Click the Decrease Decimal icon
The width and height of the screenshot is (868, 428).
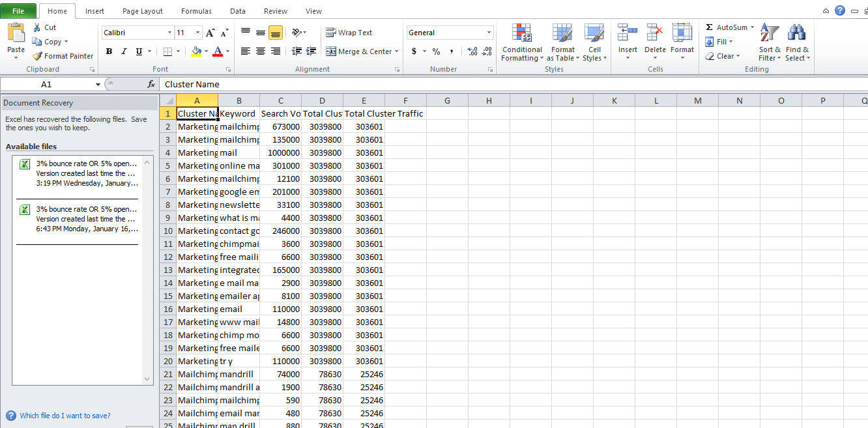tap(487, 51)
